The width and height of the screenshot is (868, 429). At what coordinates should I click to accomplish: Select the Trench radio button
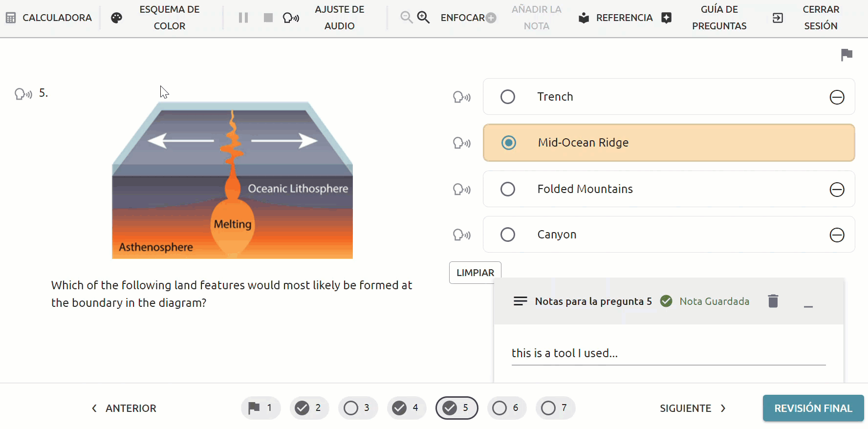click(508, 97)
